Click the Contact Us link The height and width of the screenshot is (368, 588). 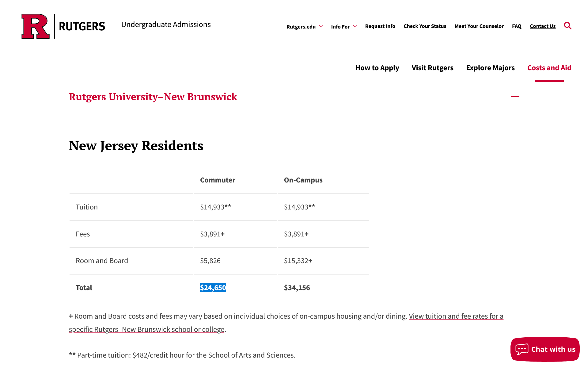pos(542,26)
